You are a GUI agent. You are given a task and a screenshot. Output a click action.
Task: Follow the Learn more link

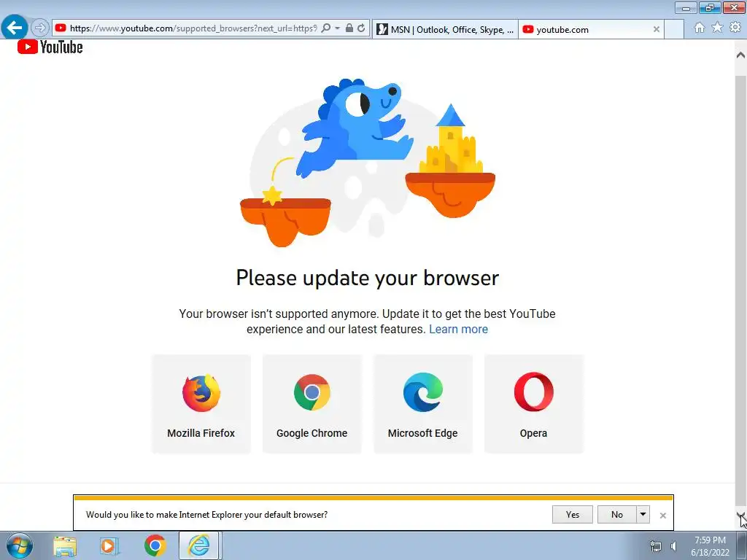tap(458, 329)
